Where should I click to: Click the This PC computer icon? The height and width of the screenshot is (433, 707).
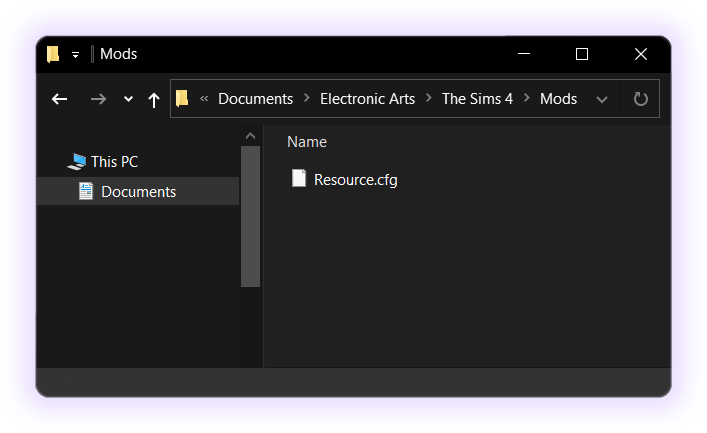click(77, 162)
